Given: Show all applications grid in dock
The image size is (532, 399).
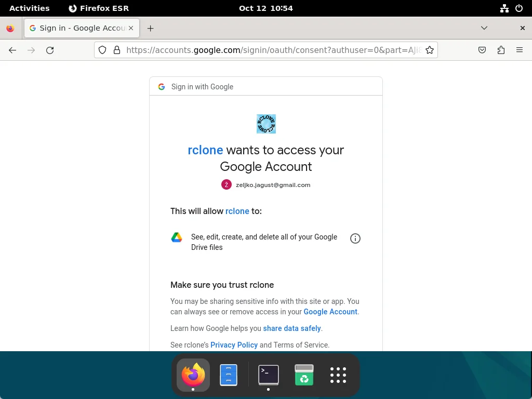Looking at the screenshot, I should pyautogui.click(x=338, y=375).
